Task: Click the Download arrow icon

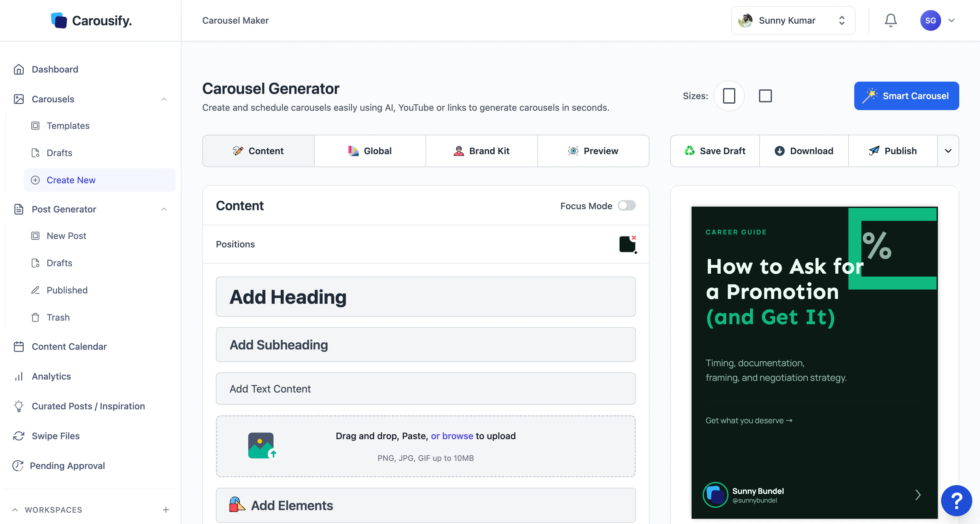Action: [x=779, y=151]
